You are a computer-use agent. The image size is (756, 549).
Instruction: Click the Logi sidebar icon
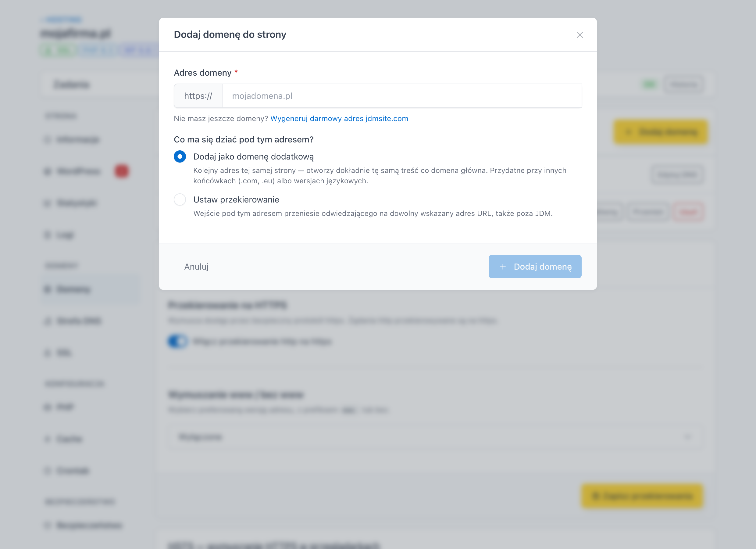pos(48,235)
